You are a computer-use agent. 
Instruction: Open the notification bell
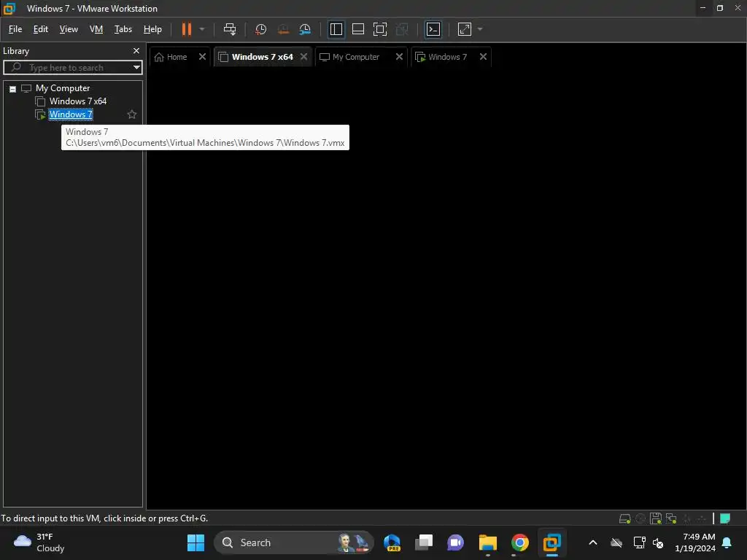pos(727,542)
